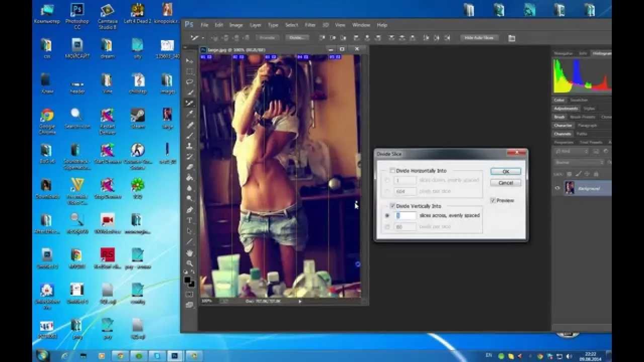Select the Slice Select tool in toolbar
This screenshot has height=362, width=644.
pos(190,103)
